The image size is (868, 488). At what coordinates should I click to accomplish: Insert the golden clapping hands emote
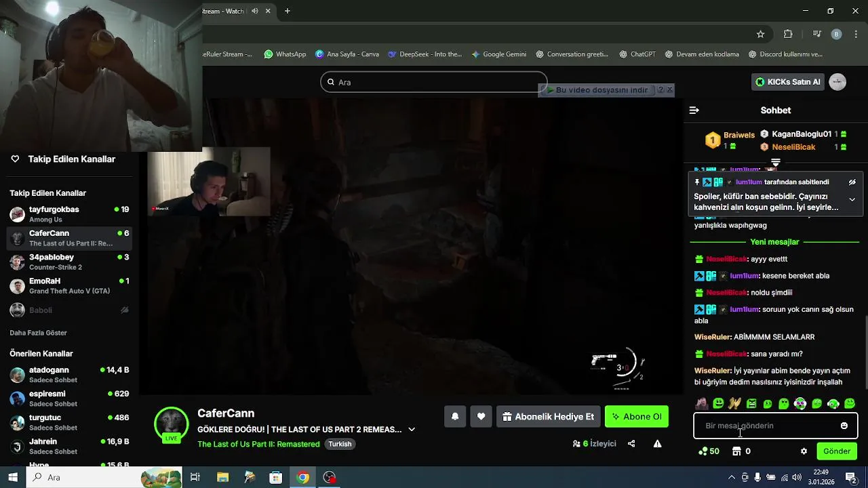[734, 404]
